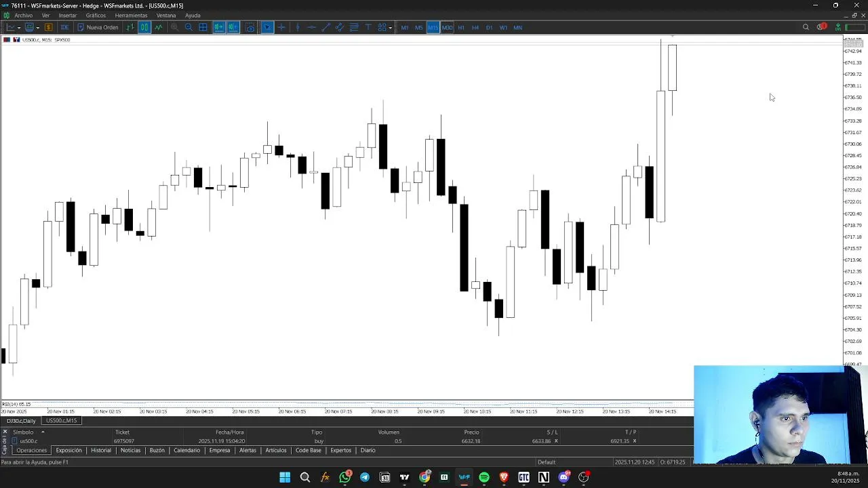The height and width of the screenshot is (488, 868).
Task: Click the first chart-type toolbar icon
Action: tap(11, 27)
